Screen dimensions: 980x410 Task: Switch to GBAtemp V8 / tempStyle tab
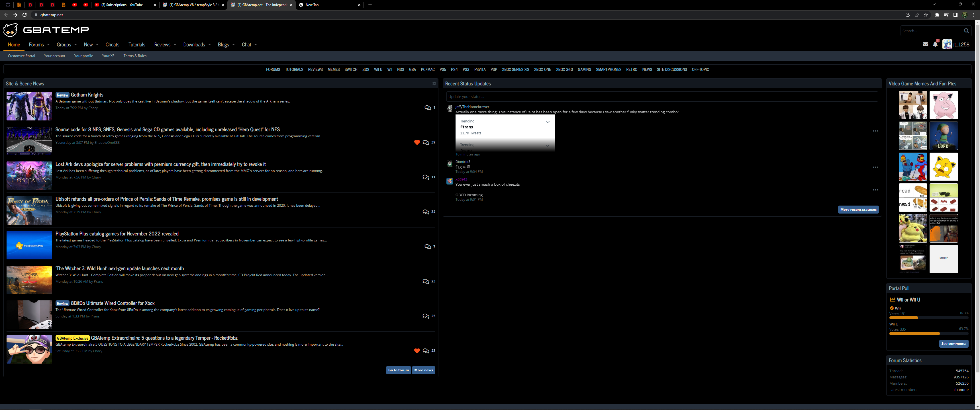pyautogui.click(x=193, y=5)
